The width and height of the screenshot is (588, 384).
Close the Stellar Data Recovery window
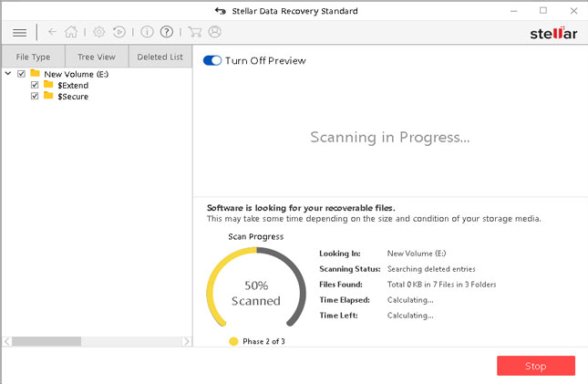(573, 11)
